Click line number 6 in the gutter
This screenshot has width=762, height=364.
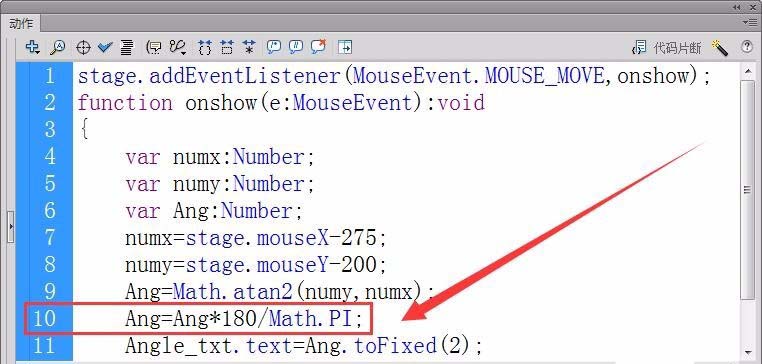coord(50,210)
